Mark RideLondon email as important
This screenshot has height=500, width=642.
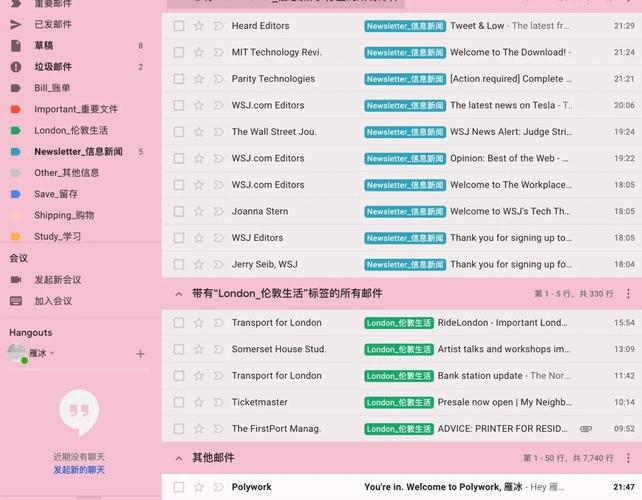(218, 323)
